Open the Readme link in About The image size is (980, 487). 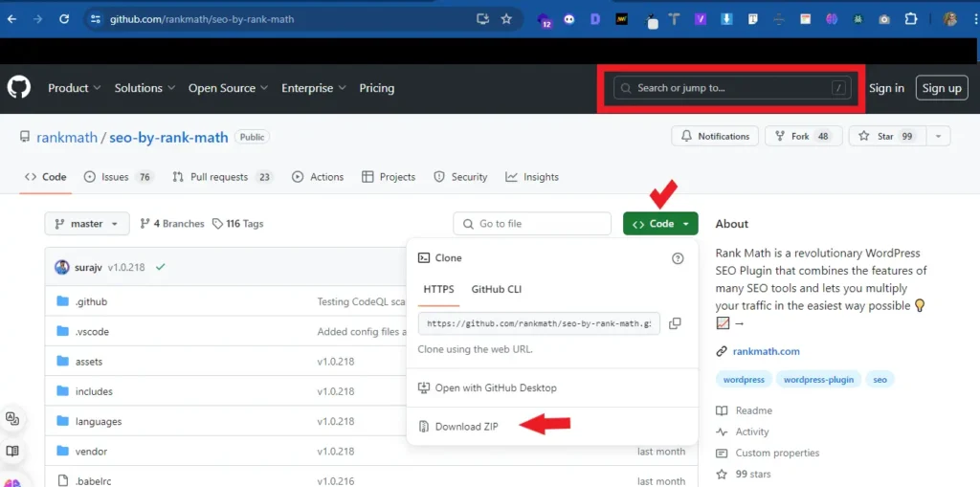pos(744,410)
